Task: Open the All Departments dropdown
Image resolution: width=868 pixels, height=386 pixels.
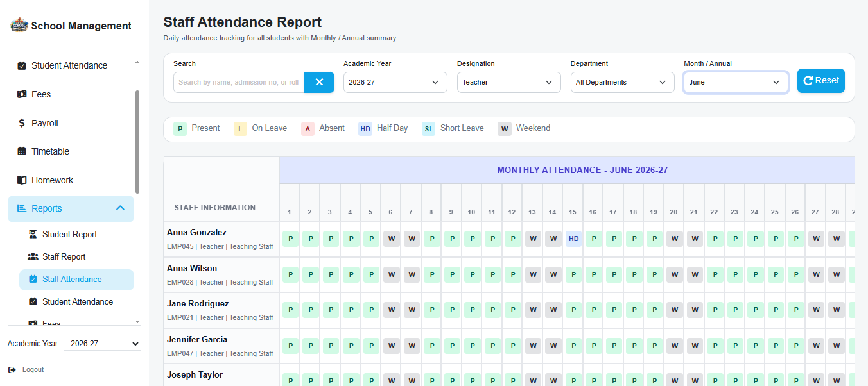Action: coord(623,82)
